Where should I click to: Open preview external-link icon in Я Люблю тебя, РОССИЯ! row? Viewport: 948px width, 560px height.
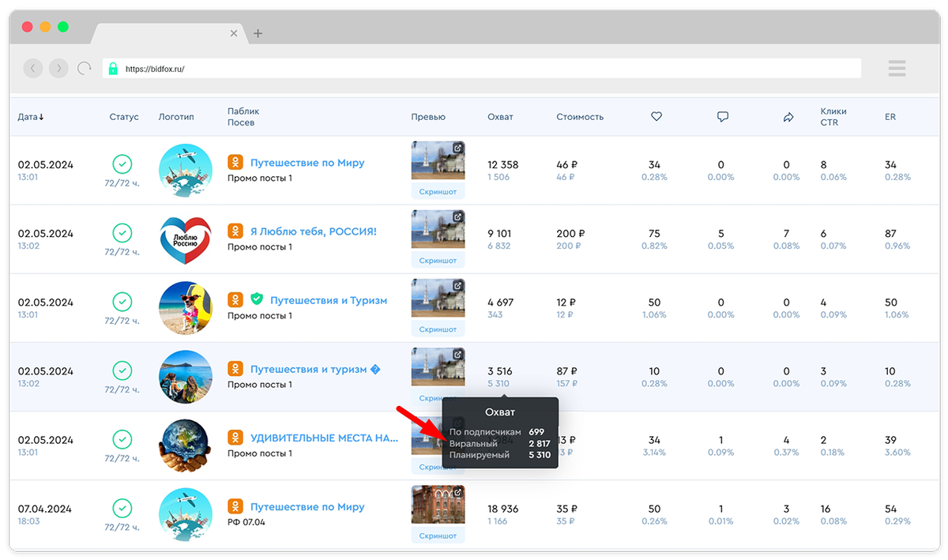click(x=457, y=217)
